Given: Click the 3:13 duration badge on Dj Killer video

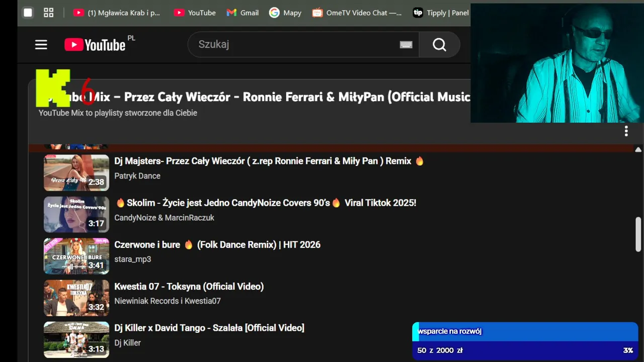Looking at the screenshot, I should coord(96,349).
